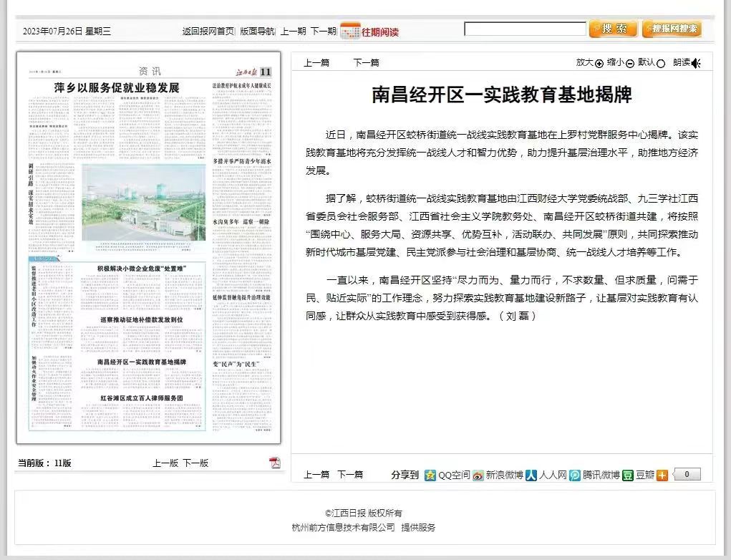Go to 返回报网首页 in the top bar
This screenshot has height=560, width=731.
[208, 31]
